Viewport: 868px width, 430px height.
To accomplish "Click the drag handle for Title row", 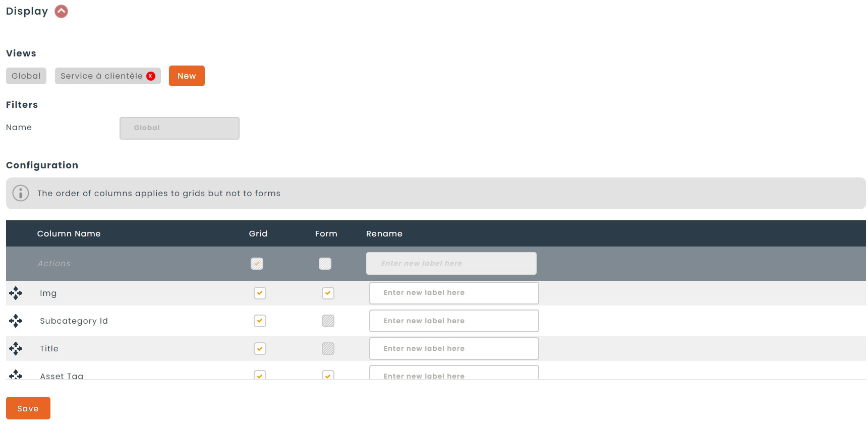I will [x=16, y=348].
